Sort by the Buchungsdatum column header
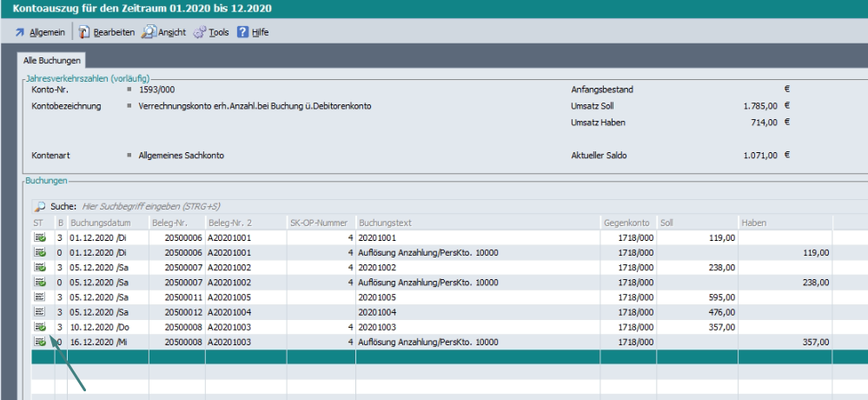 pos(108,223)
